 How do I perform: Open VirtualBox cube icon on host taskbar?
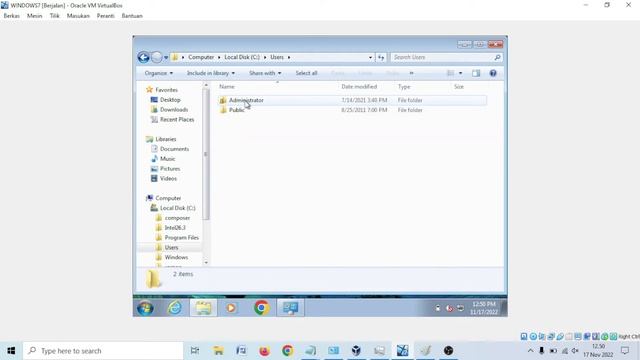click(x=356, y=351)
